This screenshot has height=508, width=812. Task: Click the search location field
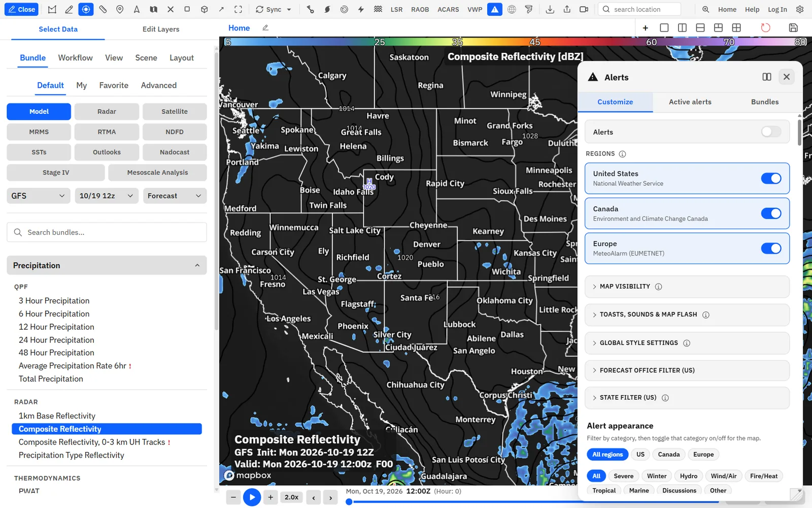pos(639,9)
